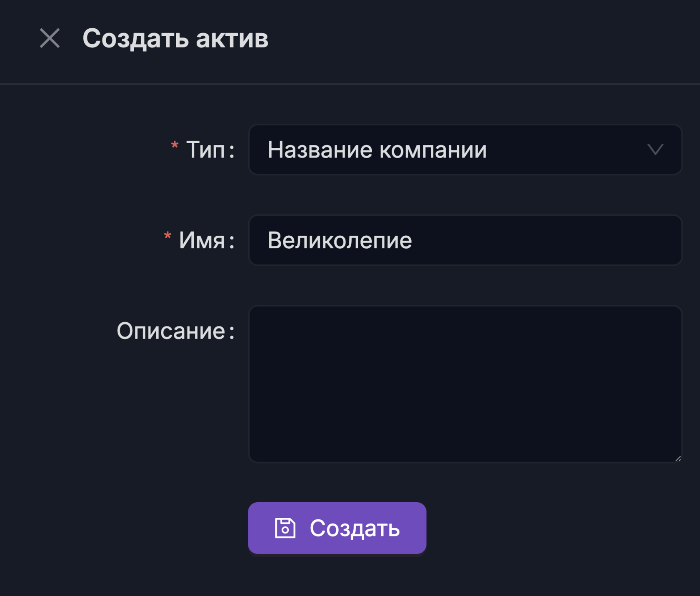Click empty area right of Создать button
Screen dimensions: 700x596
pyautogui.click(x=554, y=528)
